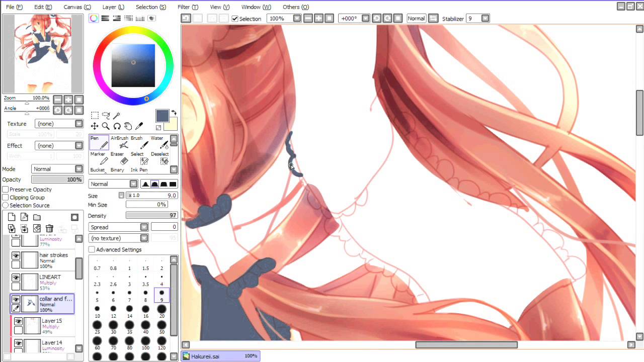Viewport: 644px width, 362px height.
Task: Pick the rectangular selection tool
Action: point(95,116)
